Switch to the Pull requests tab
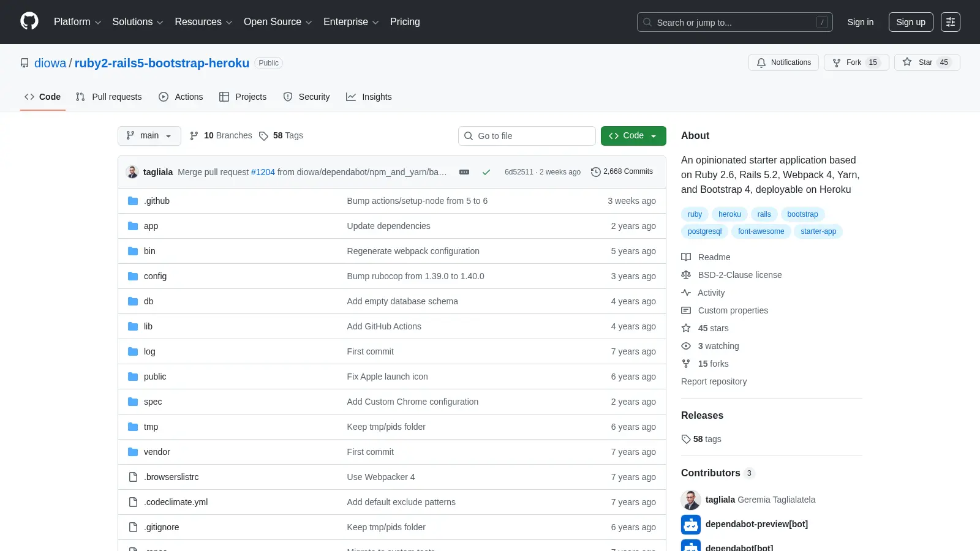Viewport: 980px width, 551px height. tap(109, 97)
